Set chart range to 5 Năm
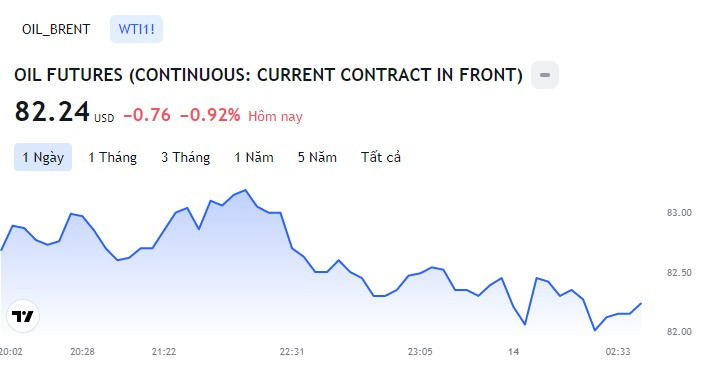Viewport: 701px width, 365px height. pyautogui.click(x=317, y=157)
